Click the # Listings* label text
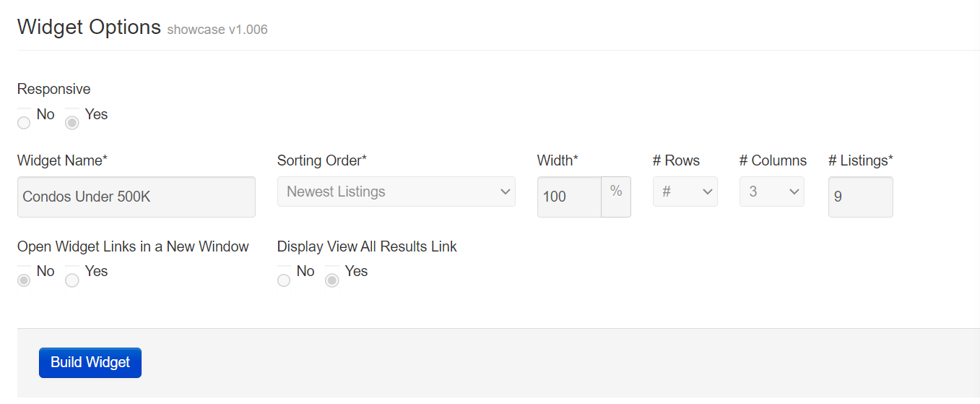This screenshot has width=980, height=404. click(861, 160)
